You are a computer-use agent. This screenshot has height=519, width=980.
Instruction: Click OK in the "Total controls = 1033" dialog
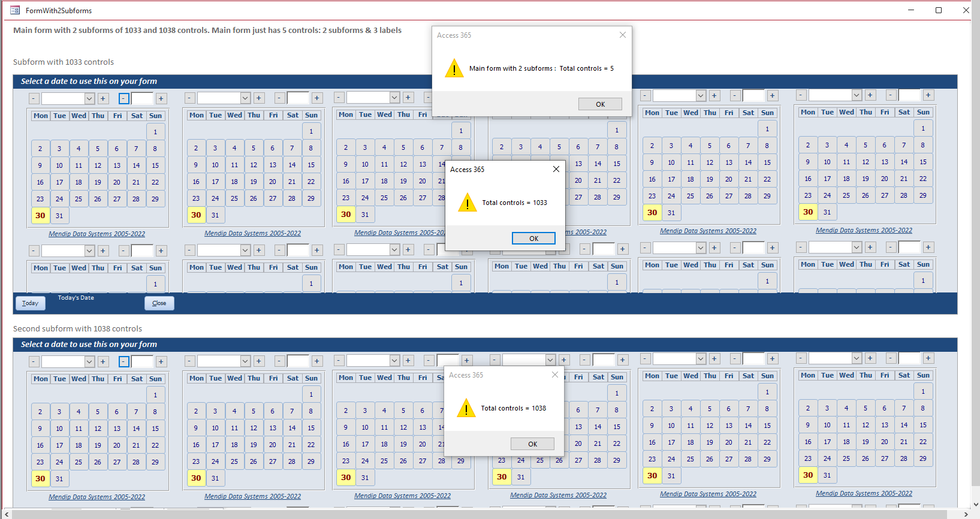[533, 239]
